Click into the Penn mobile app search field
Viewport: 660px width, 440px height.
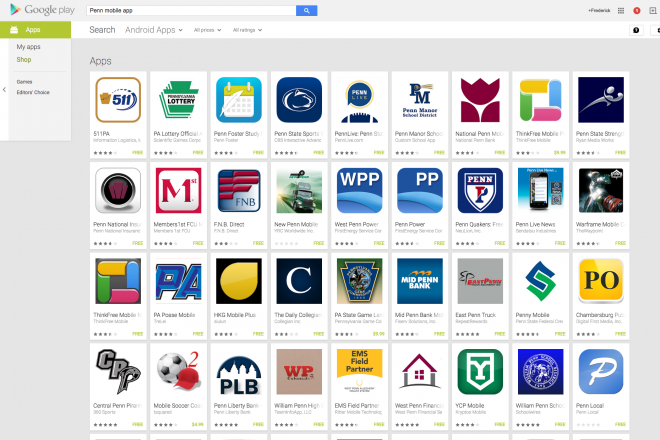tap(191, 11)
